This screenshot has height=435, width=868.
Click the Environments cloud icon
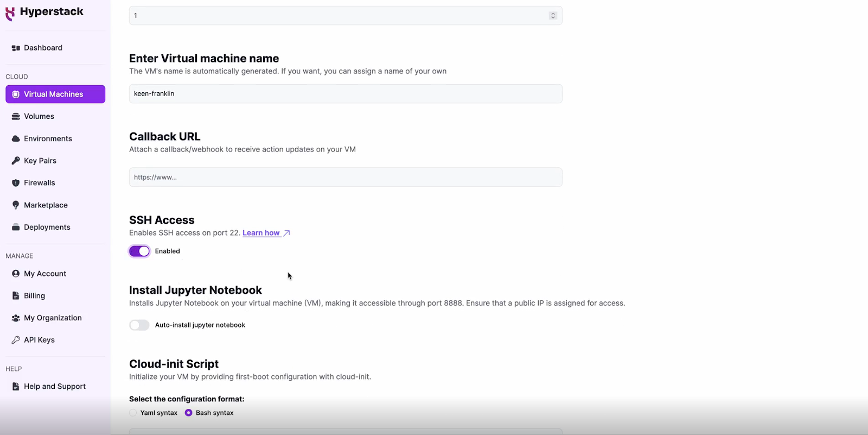pos(16,138)
